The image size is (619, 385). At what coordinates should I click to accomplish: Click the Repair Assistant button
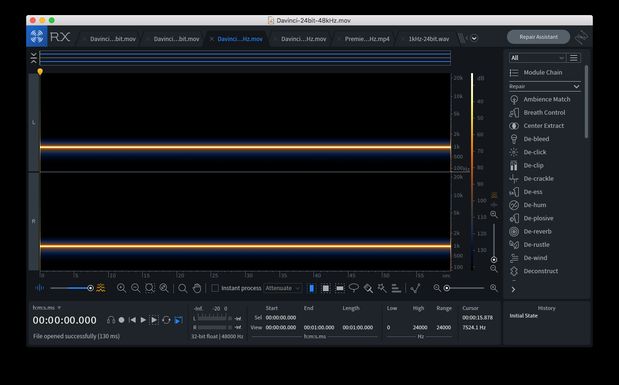(x=538, y=37)
